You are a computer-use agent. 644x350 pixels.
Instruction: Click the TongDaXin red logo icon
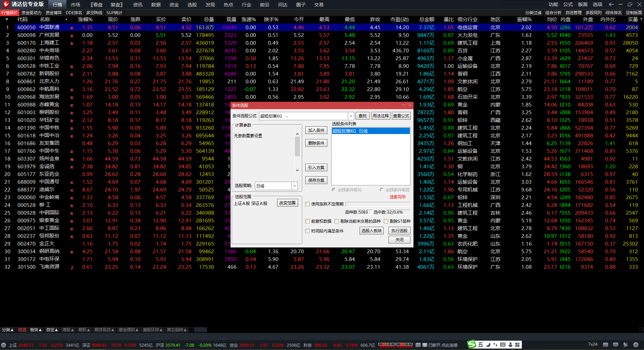(6, 4)
